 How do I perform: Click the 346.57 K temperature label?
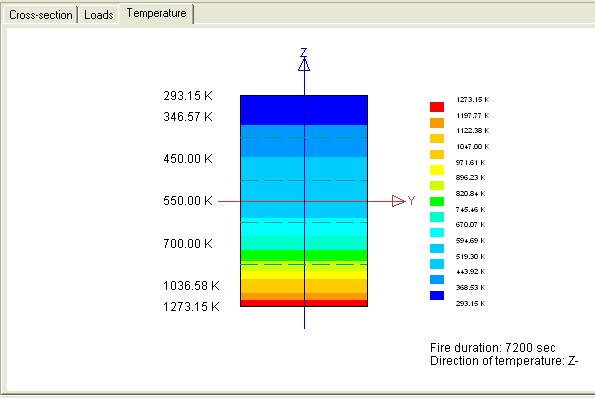point(188,117)
